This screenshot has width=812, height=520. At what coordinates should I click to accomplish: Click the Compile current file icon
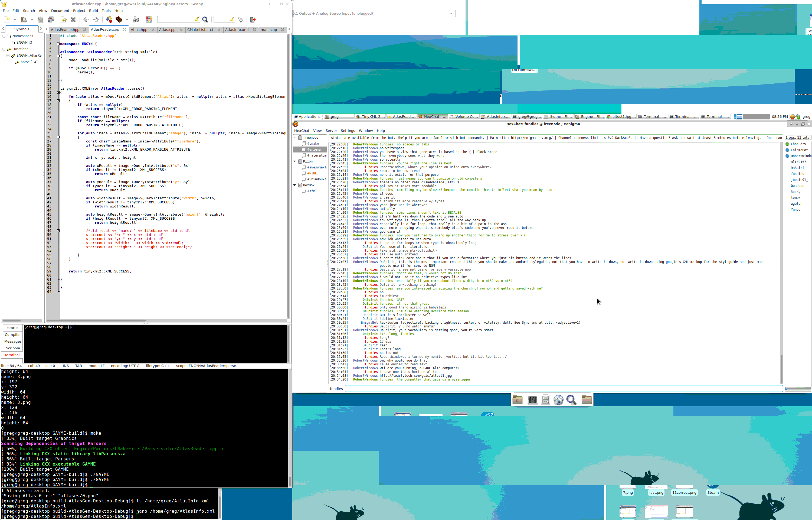(x=109, y=19)
